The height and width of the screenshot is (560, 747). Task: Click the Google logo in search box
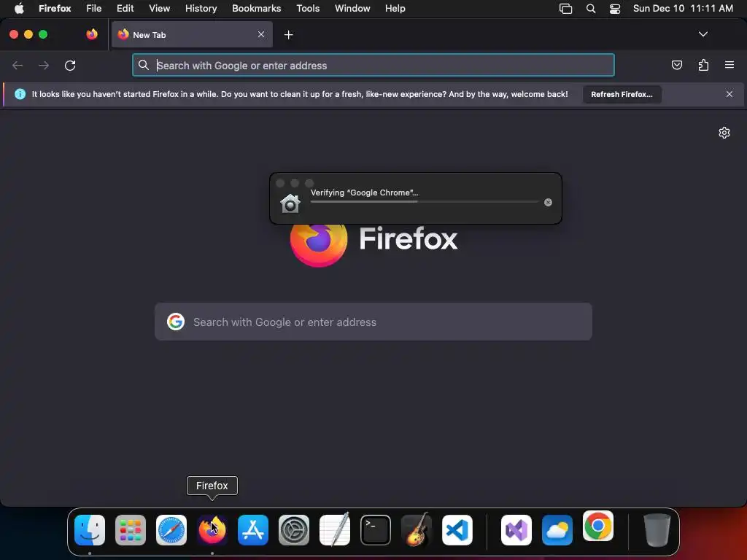point(176,322)
